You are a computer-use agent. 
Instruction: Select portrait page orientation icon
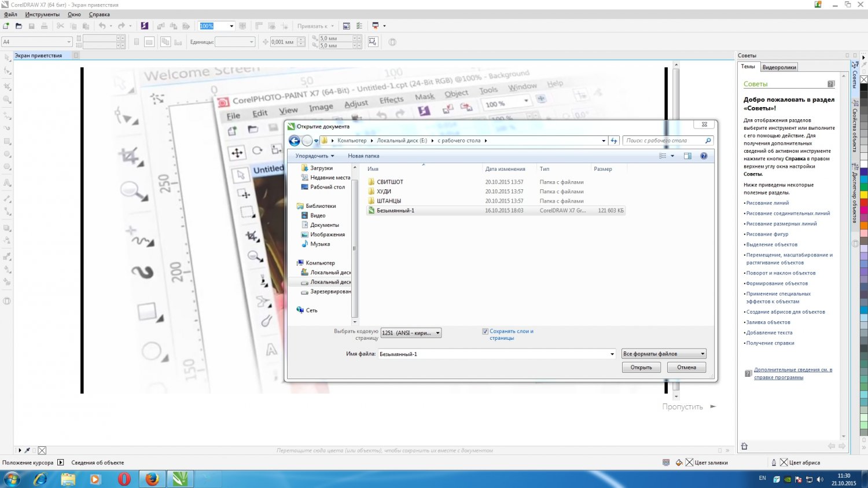137,42
